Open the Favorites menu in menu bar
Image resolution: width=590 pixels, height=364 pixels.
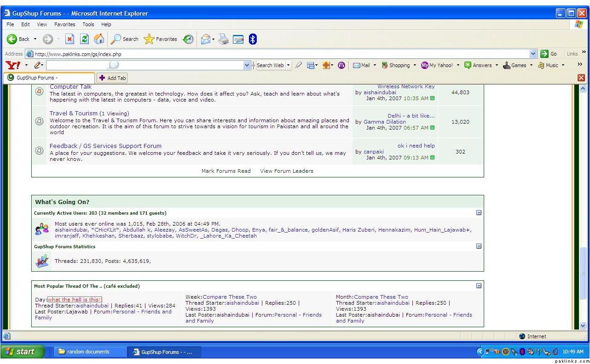click(x=64, y=24)
